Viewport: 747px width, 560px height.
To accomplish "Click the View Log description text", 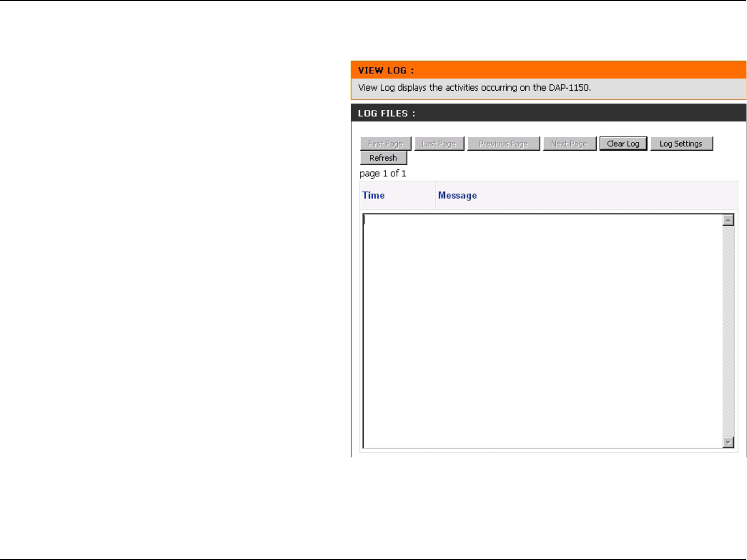I will click(x=475, y=88).
